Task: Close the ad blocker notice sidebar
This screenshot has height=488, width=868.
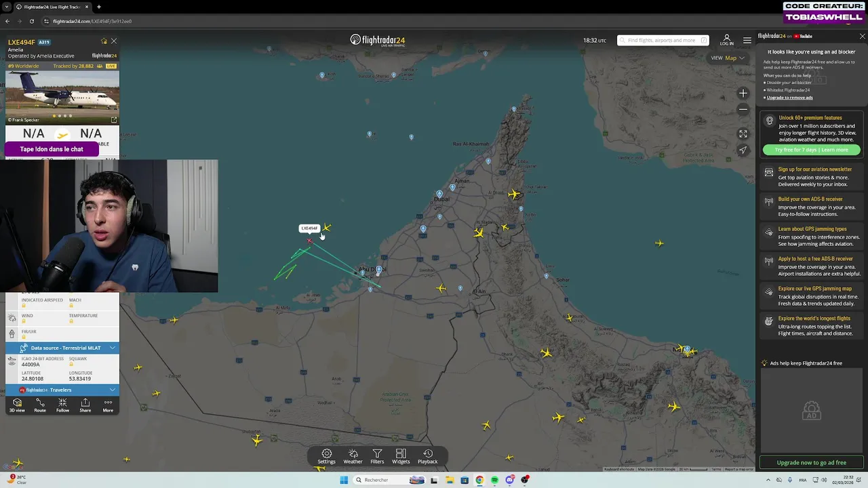Action: click(x=862, y=36)
